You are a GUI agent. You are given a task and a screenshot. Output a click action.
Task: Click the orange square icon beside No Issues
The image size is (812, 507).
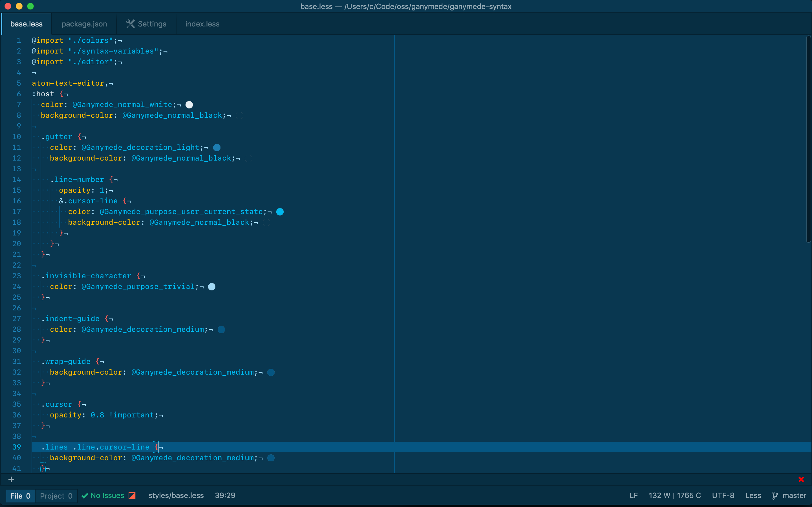(132, 496)
